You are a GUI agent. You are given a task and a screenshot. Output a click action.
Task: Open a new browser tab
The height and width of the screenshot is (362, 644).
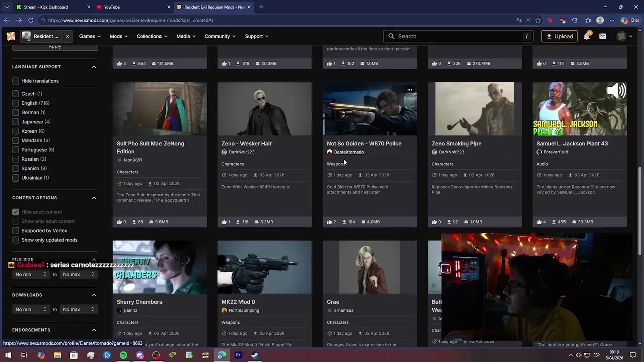point(261,7)
